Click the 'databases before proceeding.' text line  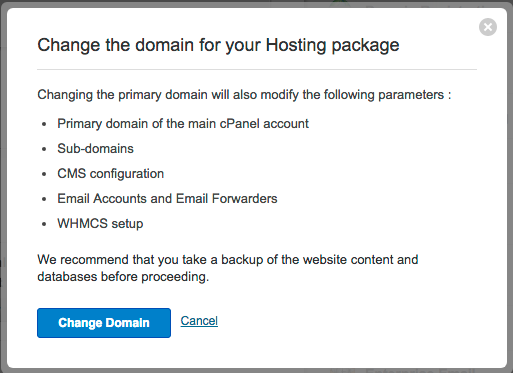(123, 277)
